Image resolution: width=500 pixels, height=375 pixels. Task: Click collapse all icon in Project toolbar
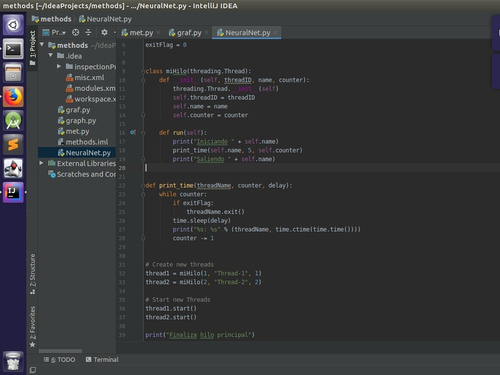[x=88, y=32]
